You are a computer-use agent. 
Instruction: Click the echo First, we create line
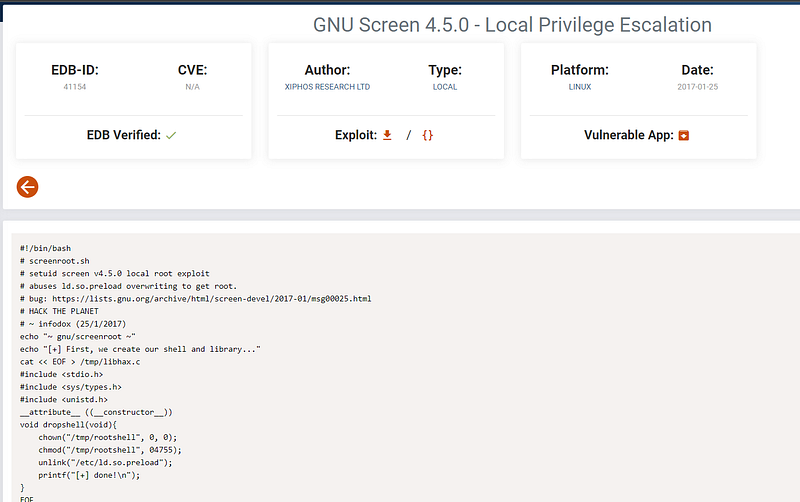pyautogui.click(x=140, y=349)
